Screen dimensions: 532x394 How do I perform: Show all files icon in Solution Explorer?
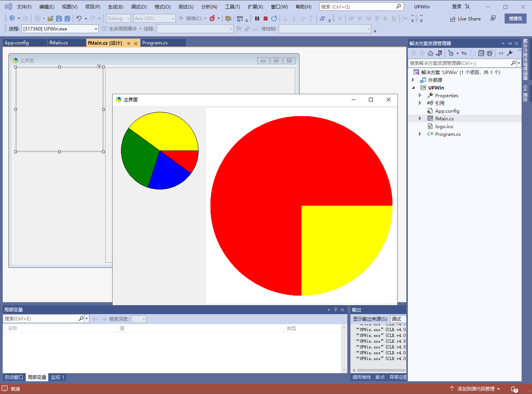pyautogui.click(x=490, y=53)
